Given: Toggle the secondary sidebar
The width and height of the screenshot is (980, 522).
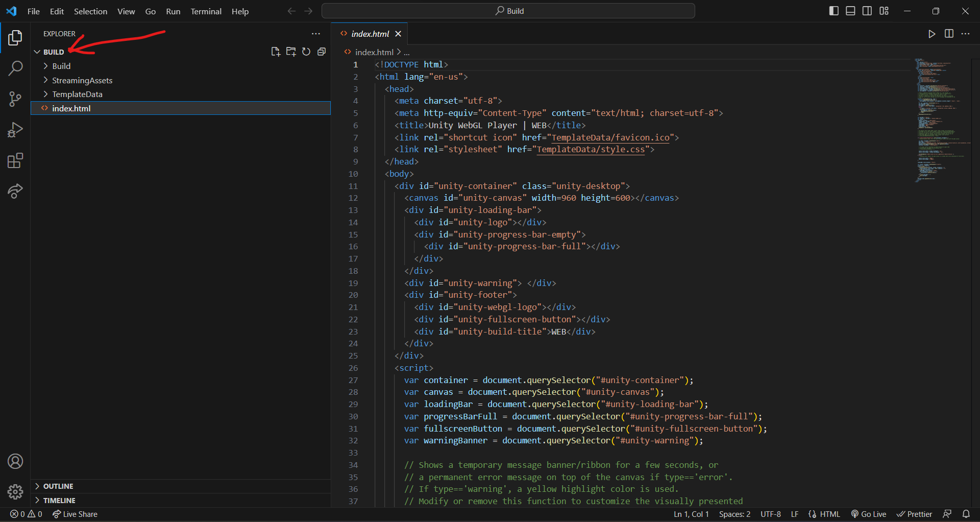Looking at the screenshot, I should coord(867,11).
